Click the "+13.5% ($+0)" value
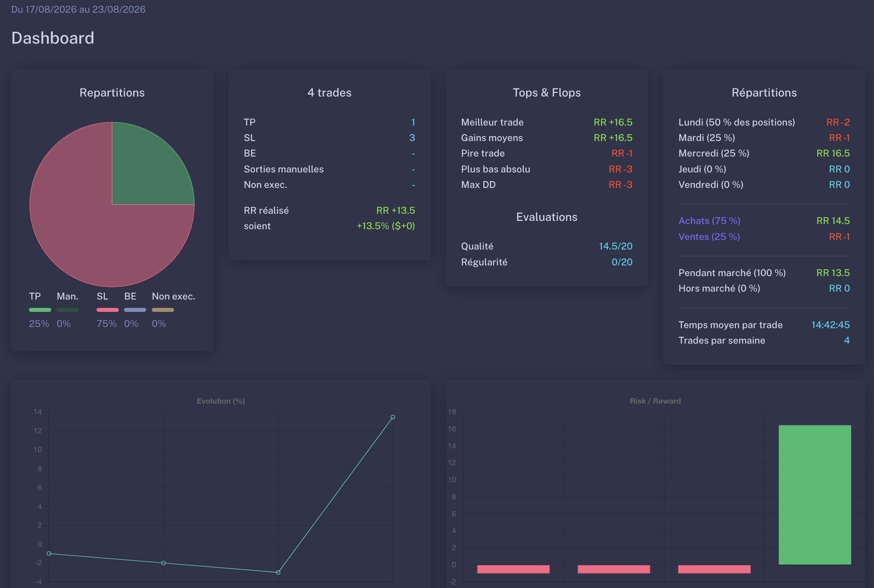Screen dimensions: 874x588 386,226
